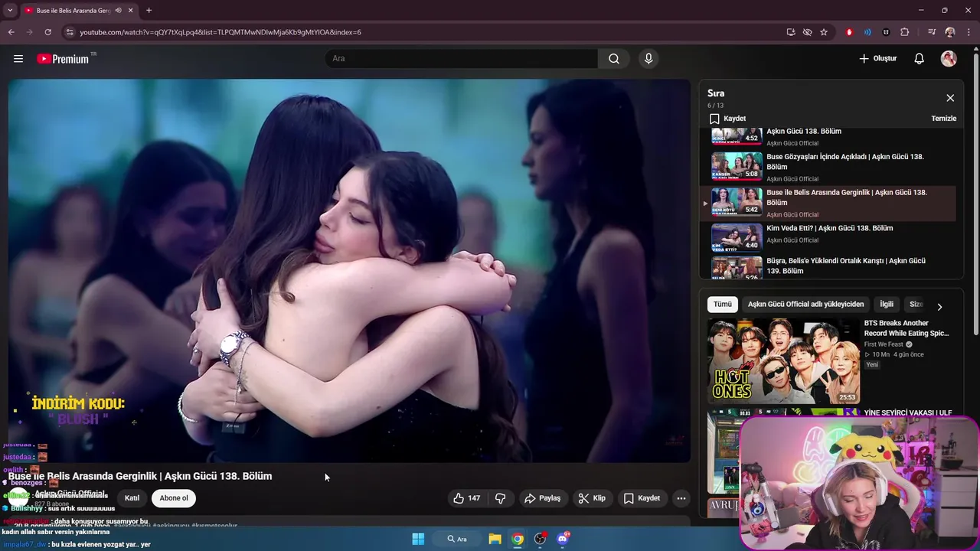The width and height of the screenshot is (980, 551).
Task: Click the Katıl join button
Action: click(132, 498)
